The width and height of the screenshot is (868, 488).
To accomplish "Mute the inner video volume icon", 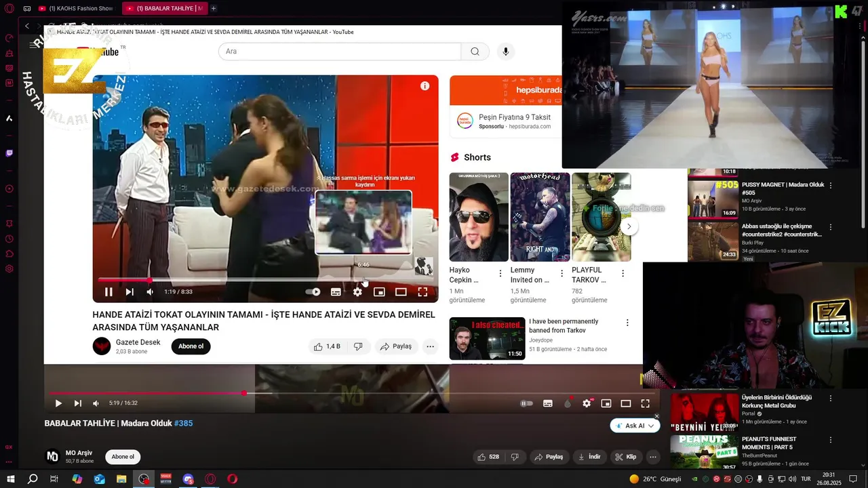I will click(150, 292).
